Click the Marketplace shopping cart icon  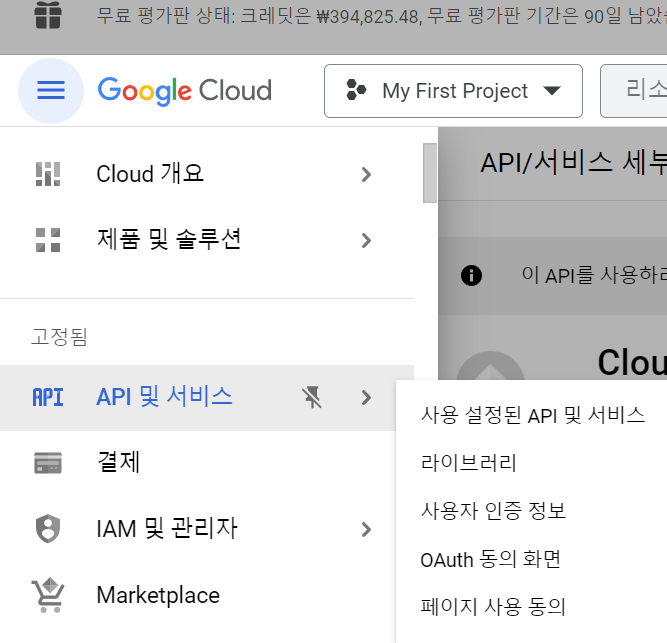(x=48, y=595)
